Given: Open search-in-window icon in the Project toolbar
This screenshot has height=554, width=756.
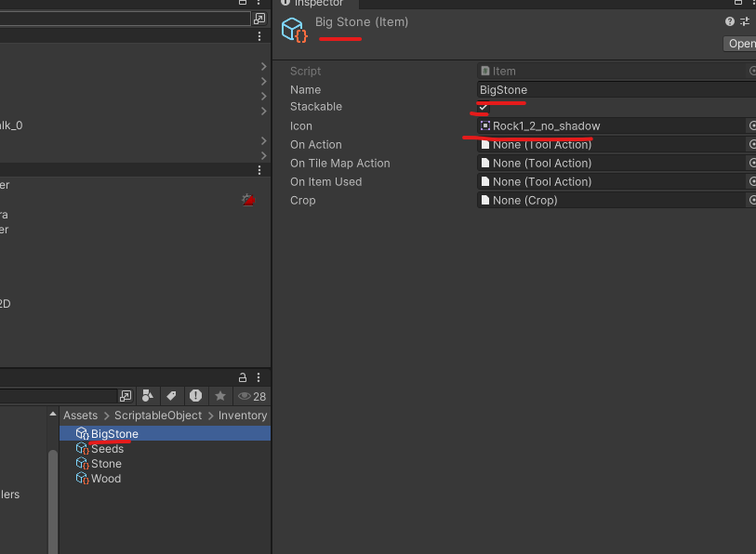Looking at the screenshot, I should click(126, 396).
